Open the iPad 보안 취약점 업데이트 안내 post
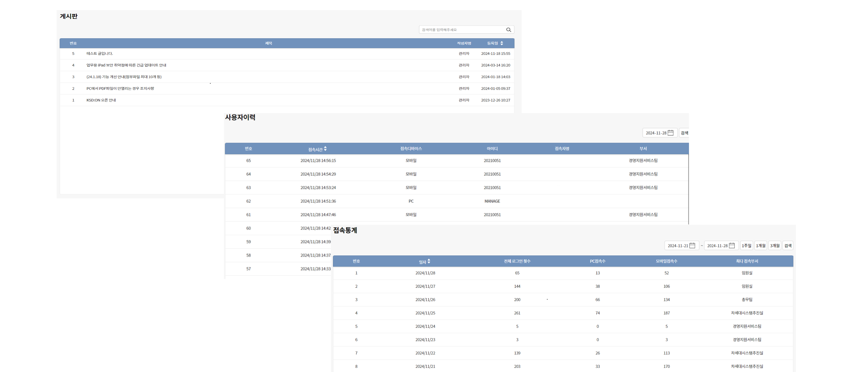 point(126,65)
